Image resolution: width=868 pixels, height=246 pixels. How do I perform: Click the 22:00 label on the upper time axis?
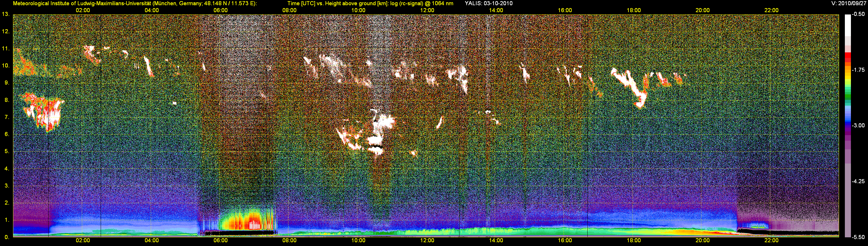pyautogui.click(x=771, y=10)
